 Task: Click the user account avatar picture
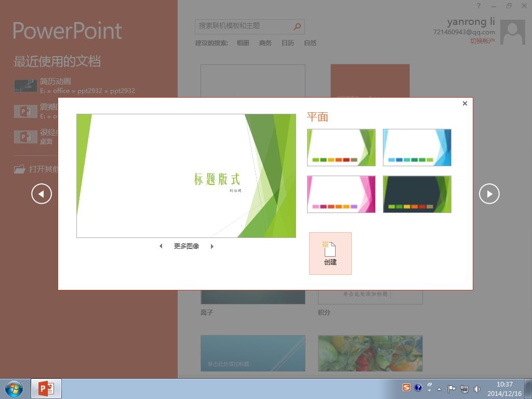pyautogui.click(x=513, y=32)
